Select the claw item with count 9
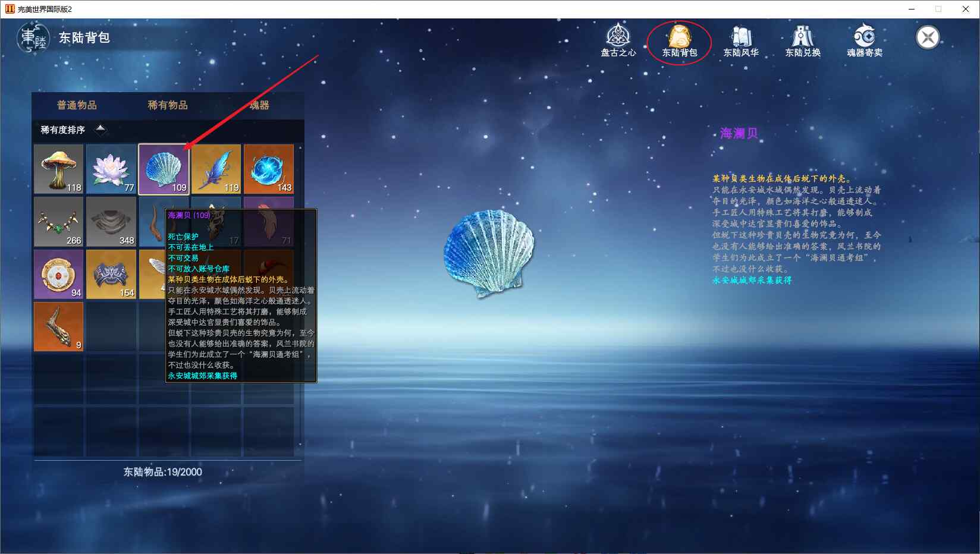980x554 pixels. [x=58, y=326]
